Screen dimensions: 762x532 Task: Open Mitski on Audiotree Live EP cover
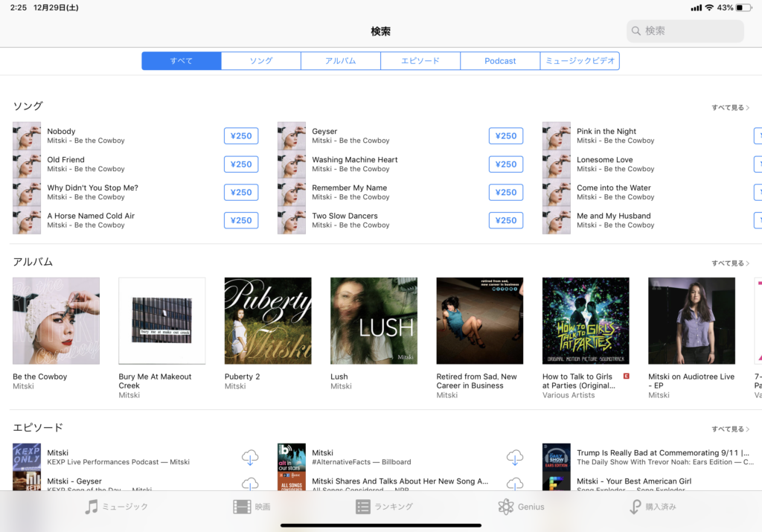pyautogui.click(x=691, y=321)
